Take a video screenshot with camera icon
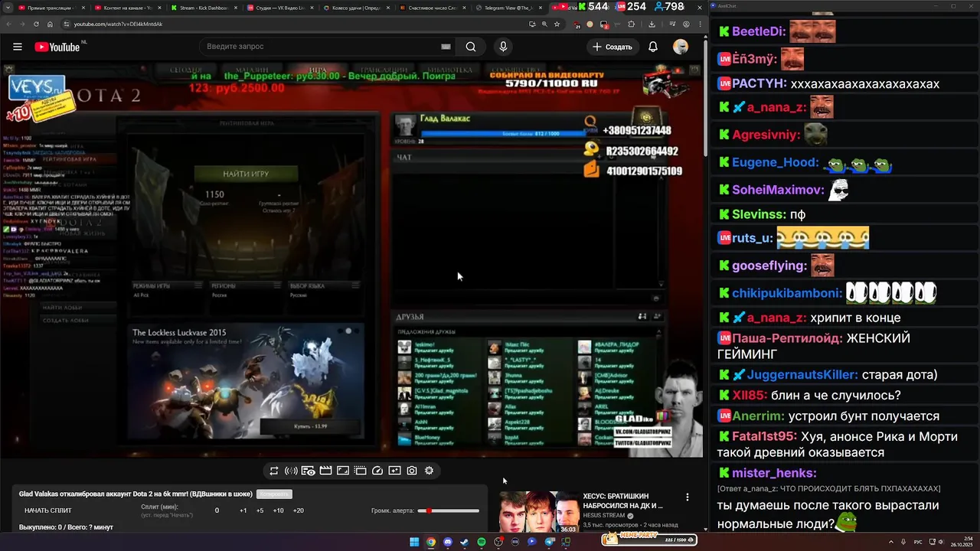 tap(412, 471)
